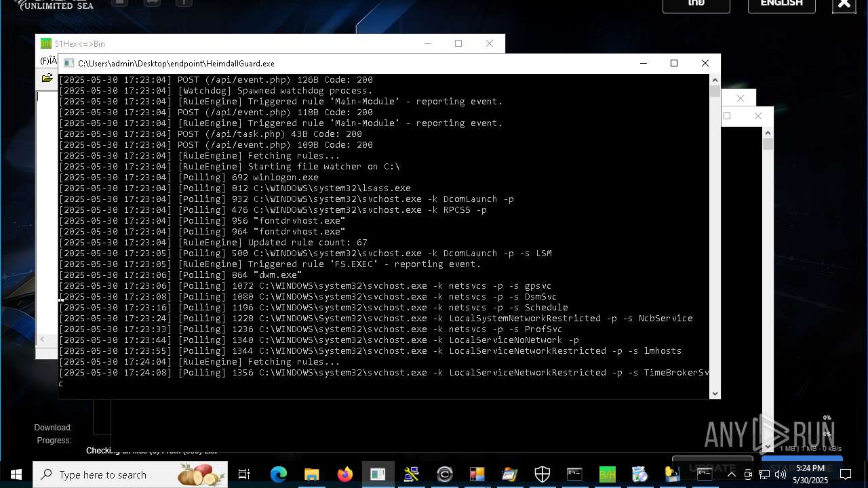Show hidden system tray icons

pyautogui.click(x=731, y=474)
